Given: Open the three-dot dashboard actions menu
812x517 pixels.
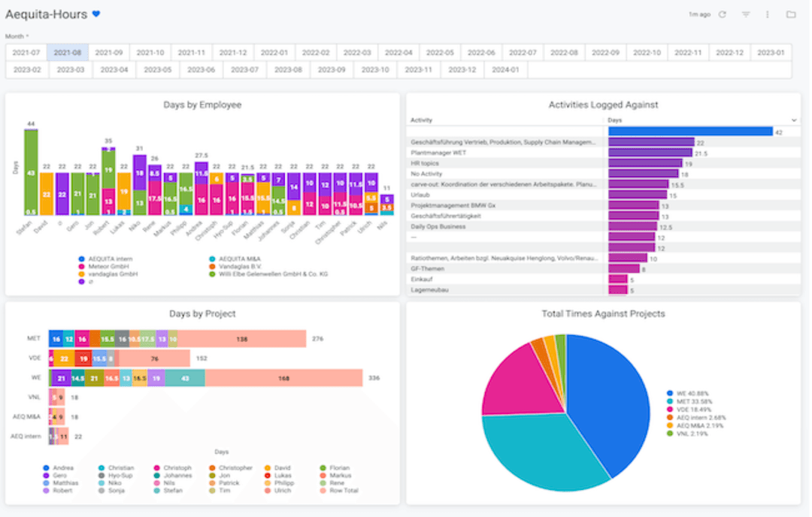Looking at the screenshot, I should pyautogui.click(x=768, y=14).
